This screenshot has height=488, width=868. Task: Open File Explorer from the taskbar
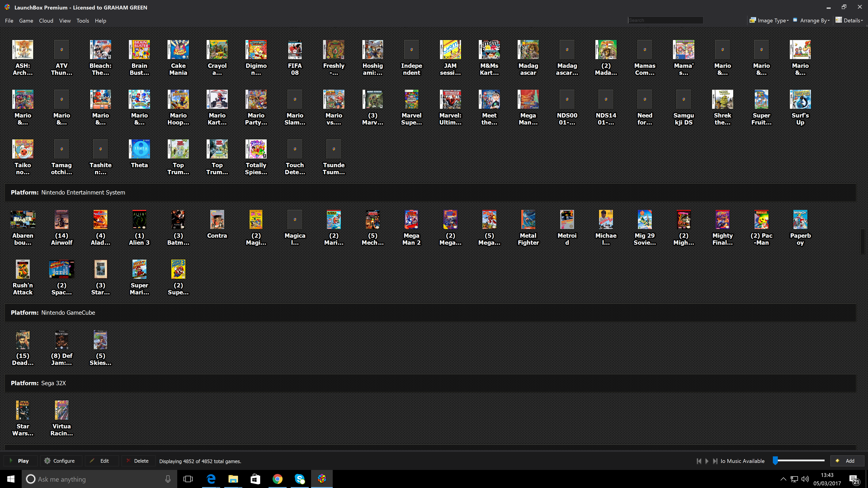[233, 479]
